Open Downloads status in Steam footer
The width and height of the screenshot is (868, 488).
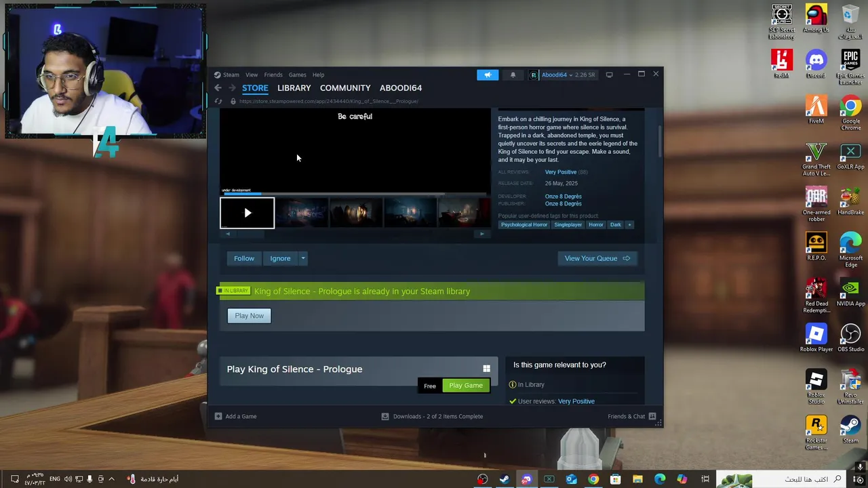click(x=432, y=416)
